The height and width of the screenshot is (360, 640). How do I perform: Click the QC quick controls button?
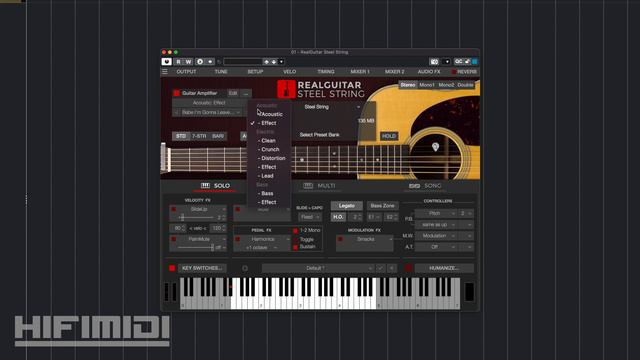(x=459, y=62)
